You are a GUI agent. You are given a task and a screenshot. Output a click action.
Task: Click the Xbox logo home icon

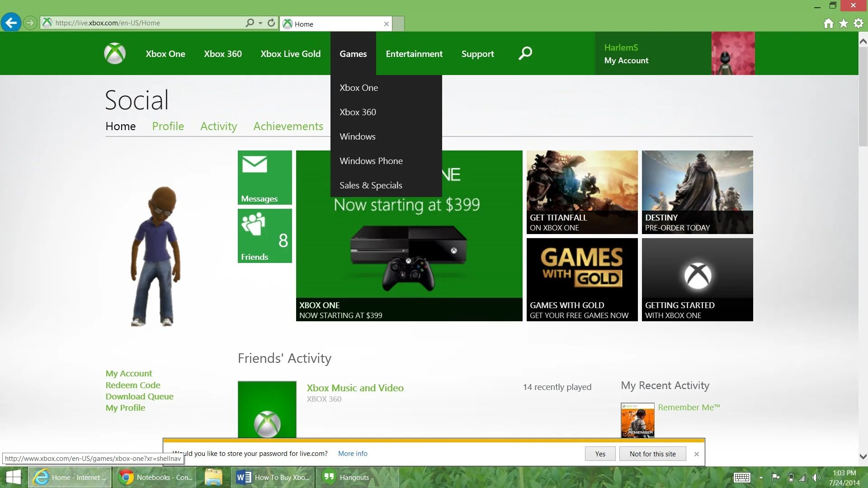pos(115,53)
